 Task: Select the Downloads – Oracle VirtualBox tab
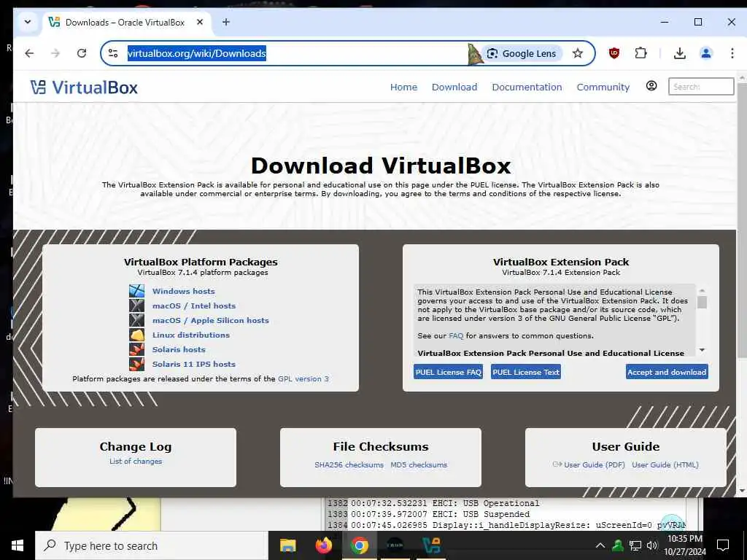(x=127, y=23)
